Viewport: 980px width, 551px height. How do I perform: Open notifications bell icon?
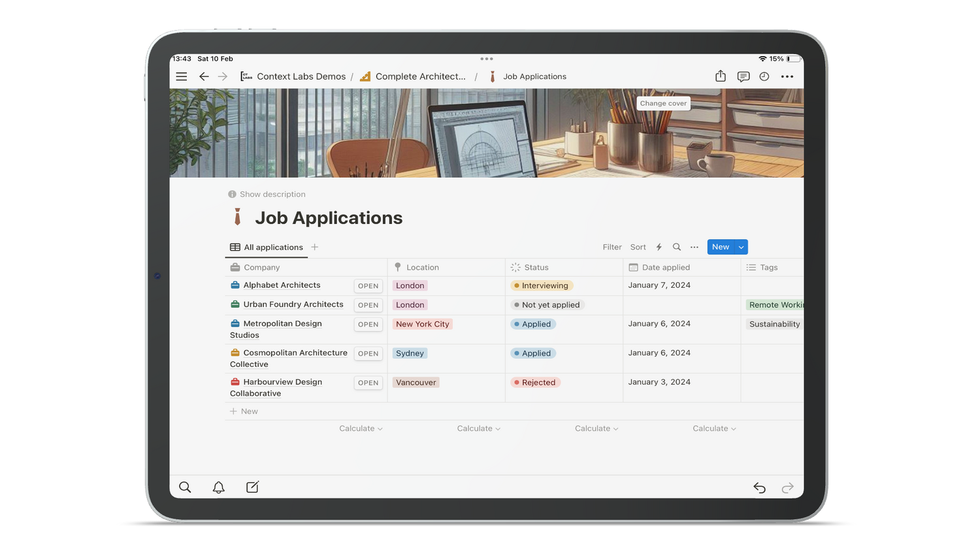click(x=219, y=487)
